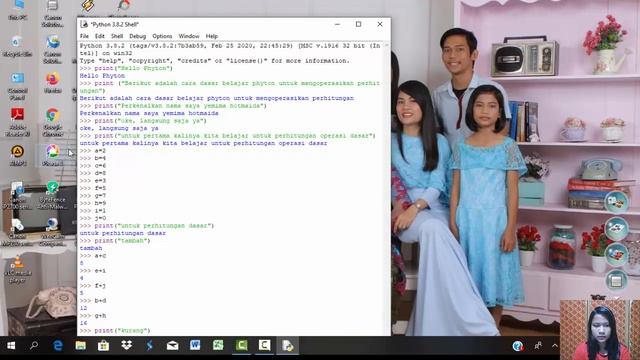Click the line ">>> j=0"
Image resolution: width=640 pixels, height=360 pixels.
point(93,218)
